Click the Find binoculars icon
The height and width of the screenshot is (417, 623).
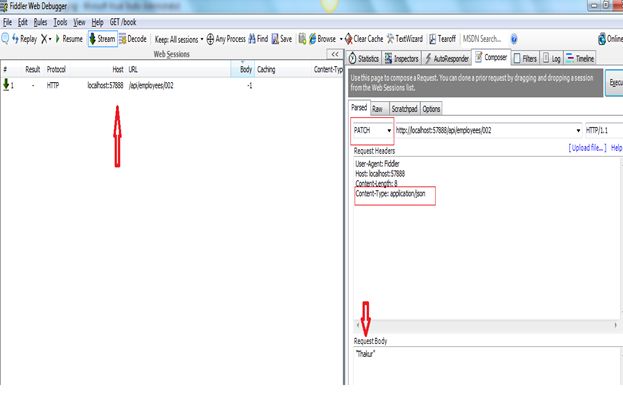point(252,39)
